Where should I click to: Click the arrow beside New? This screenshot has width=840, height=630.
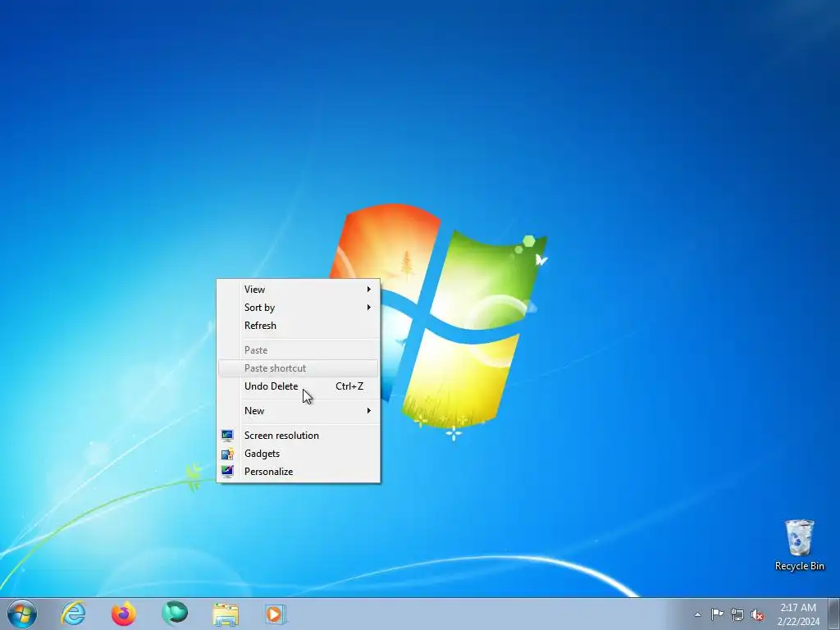(x=368, y=411)
